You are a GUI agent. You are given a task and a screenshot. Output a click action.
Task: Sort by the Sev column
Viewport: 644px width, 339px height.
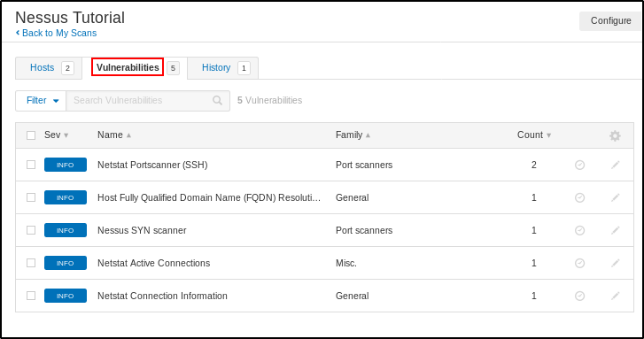click(x=57, y=135)
